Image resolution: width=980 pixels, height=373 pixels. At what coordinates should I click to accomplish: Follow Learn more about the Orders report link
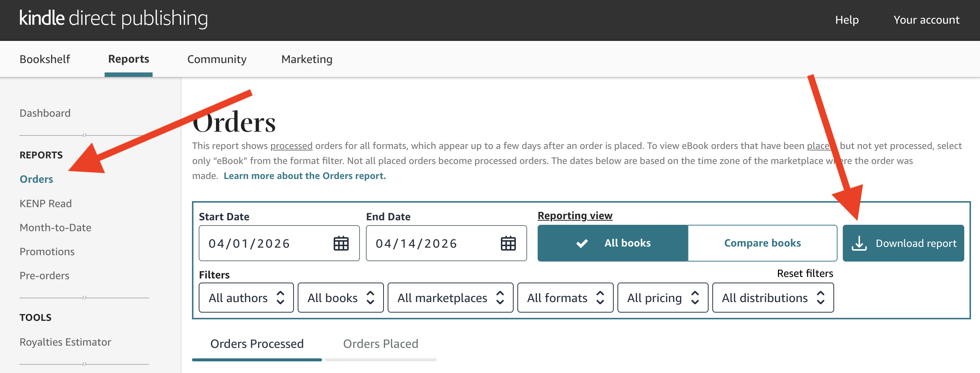304,176
